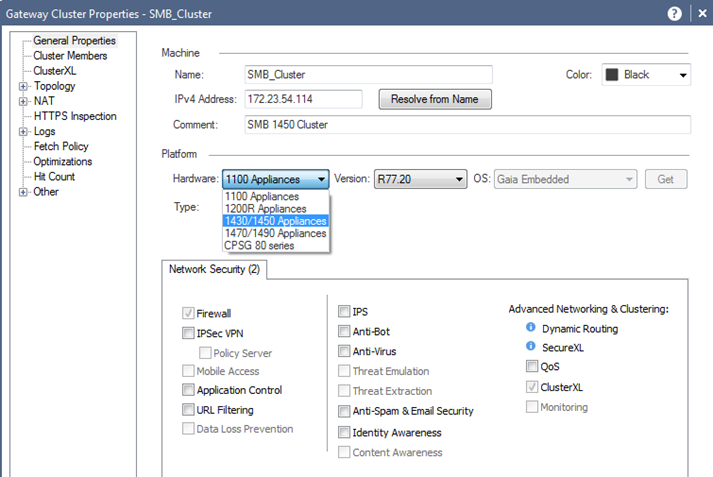Click the Threat Emulation checkbox
This screenshot has width=713, height=477.
click(x=344, y=371)
